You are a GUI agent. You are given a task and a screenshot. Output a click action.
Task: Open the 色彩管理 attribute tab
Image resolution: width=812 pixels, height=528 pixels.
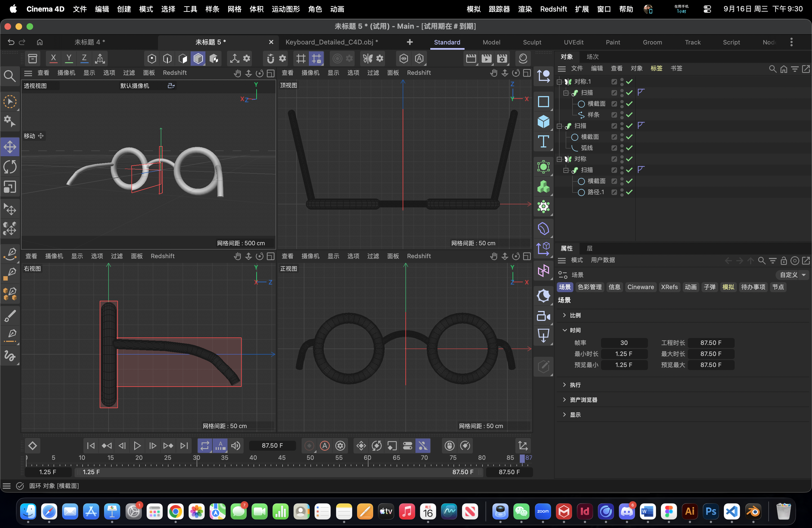click(x=590, y=287)
